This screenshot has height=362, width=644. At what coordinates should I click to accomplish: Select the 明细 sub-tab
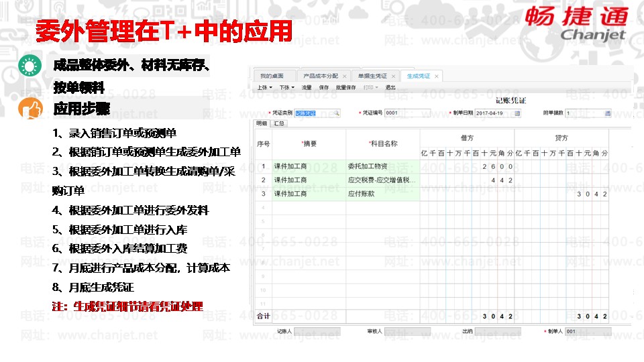pyautogui.click(x=262, y=123)
